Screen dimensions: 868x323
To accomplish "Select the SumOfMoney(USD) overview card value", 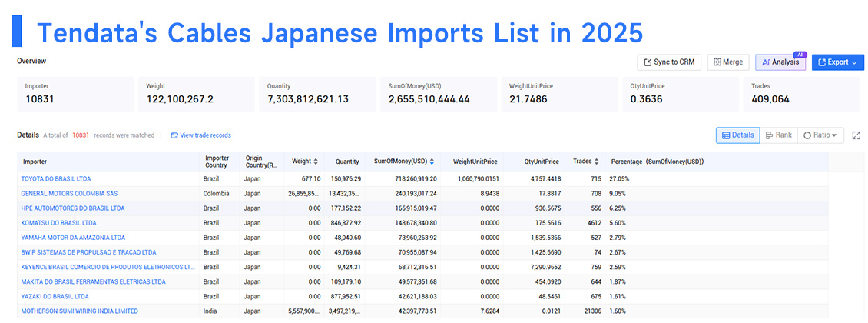I will [439, 94].
